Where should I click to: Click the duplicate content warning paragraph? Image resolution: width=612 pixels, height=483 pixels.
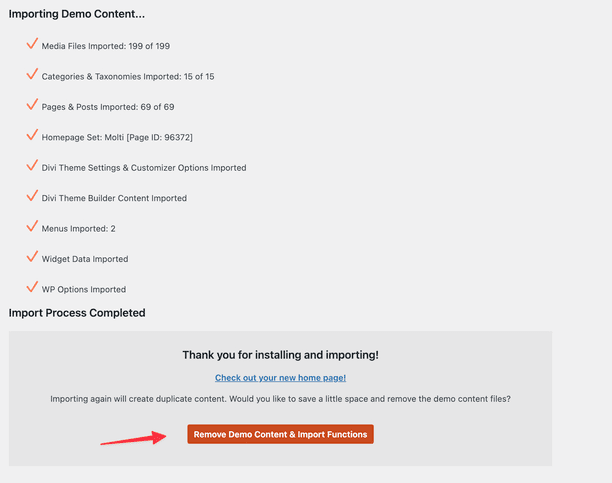click(280, 399)
